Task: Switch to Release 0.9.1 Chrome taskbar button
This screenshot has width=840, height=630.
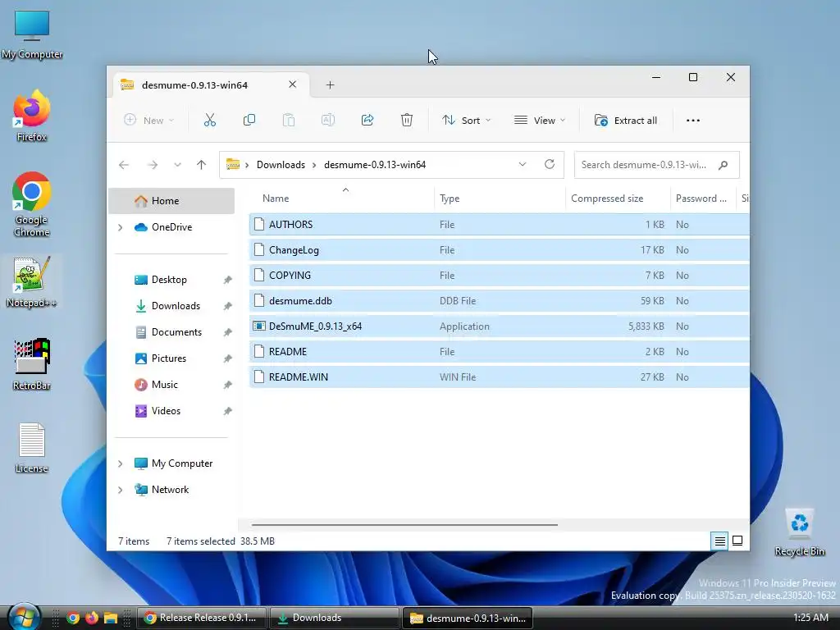Action: [202, 618]
